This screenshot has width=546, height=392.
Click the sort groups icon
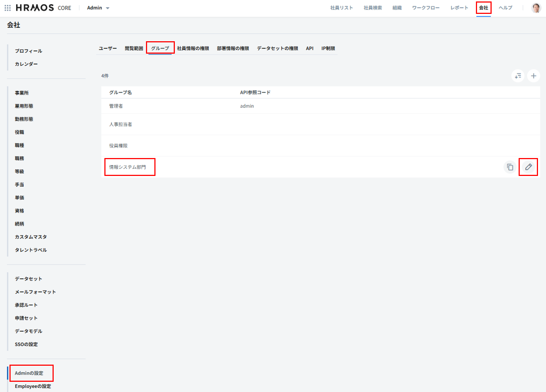(518, 76)
